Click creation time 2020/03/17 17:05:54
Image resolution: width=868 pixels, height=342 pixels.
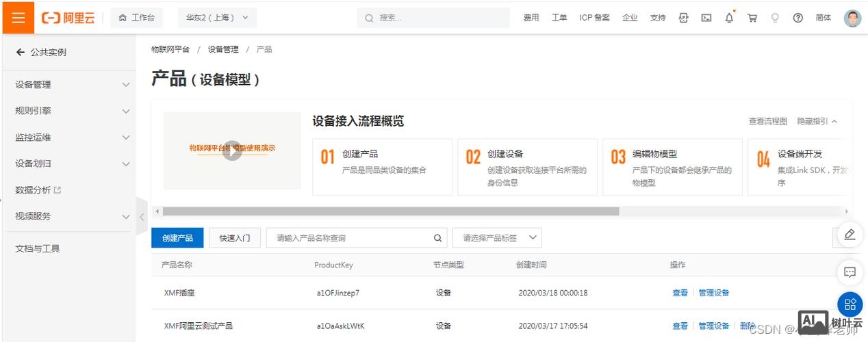[x=553, y=326]
